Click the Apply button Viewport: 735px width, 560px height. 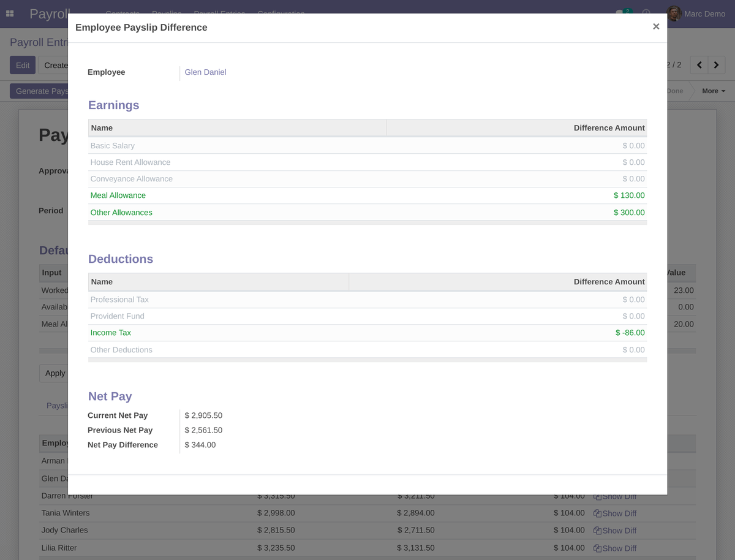(x=55, y=373)
